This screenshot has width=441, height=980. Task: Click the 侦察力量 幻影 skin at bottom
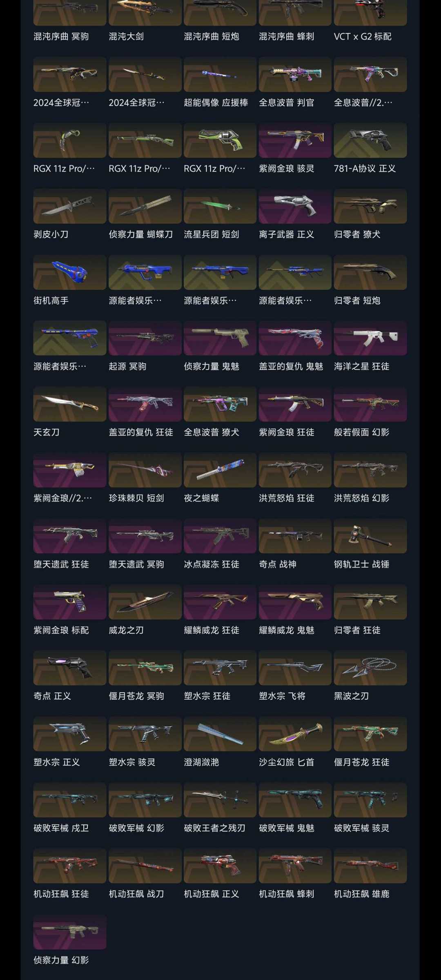[x=70, y=932]
